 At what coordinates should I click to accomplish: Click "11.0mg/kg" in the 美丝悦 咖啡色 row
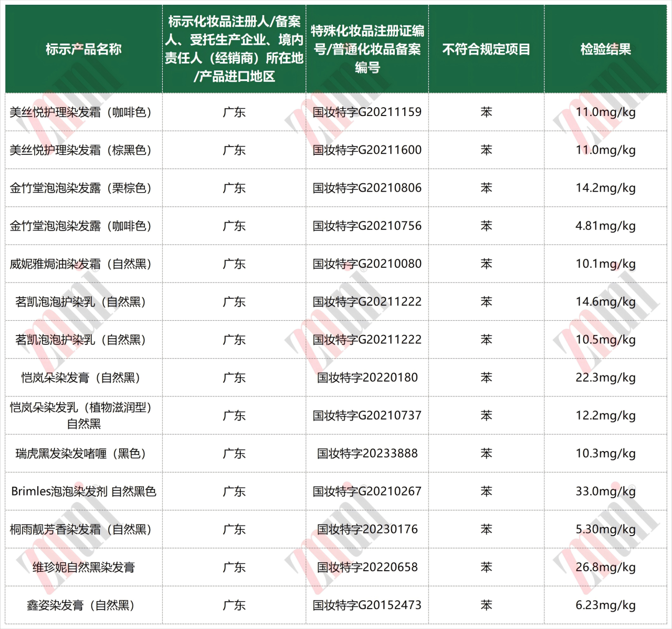tap(605, 112)
